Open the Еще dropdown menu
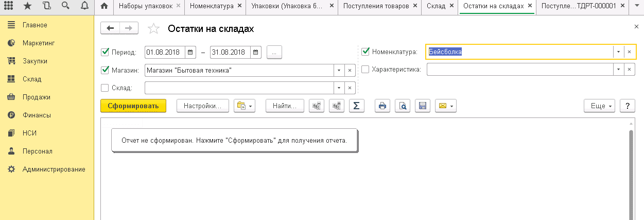Image resolution: width=644 pixels, height=220 pixels. [599, 106]
